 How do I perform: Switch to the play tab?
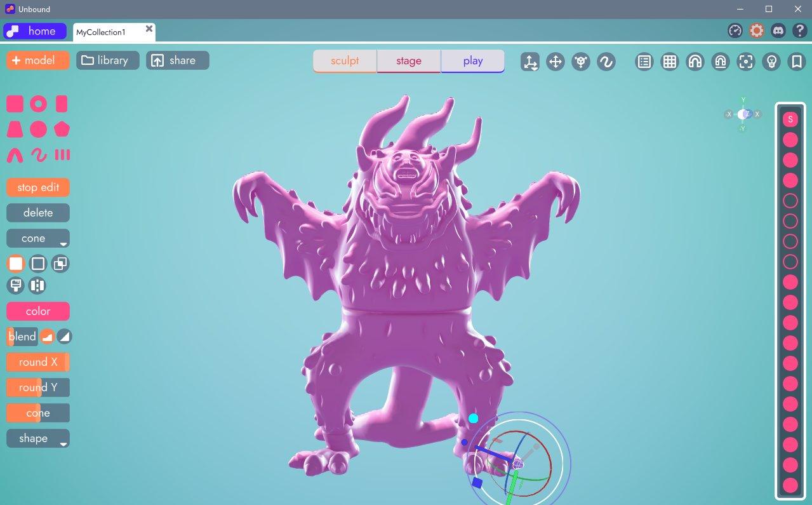[473, 61]
